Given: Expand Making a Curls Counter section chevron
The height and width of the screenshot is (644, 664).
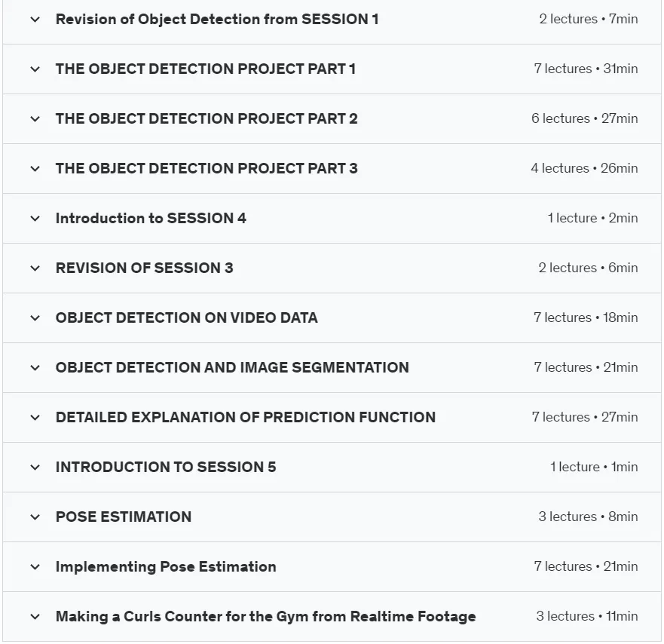Looking at the screenshot, I should click(x=35, y=617).
